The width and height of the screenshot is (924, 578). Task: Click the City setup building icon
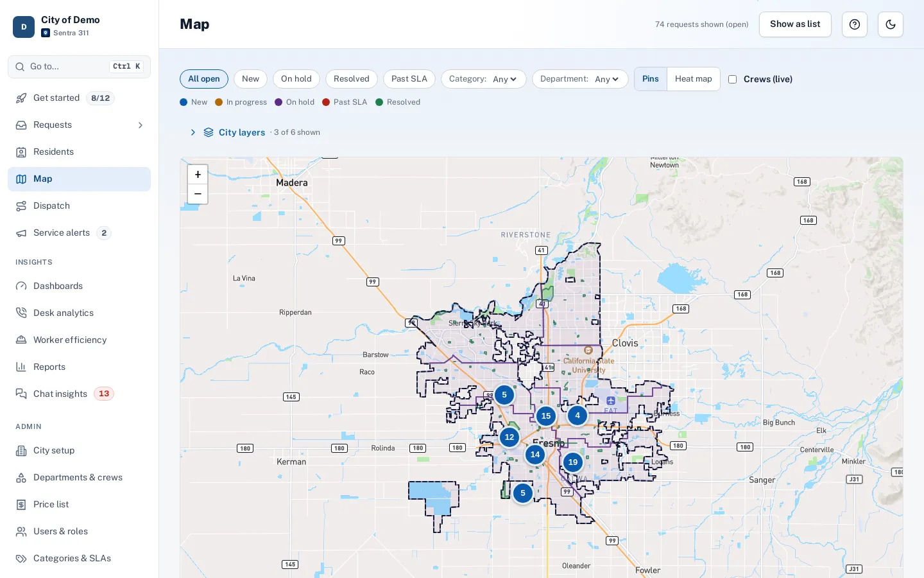click(21, 451)
